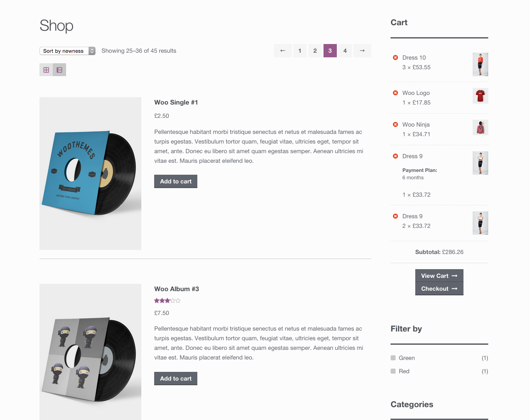The image size is (530, 420).
Task: Add Woo Single #1 to cart
Action: (x=176, y=181)
